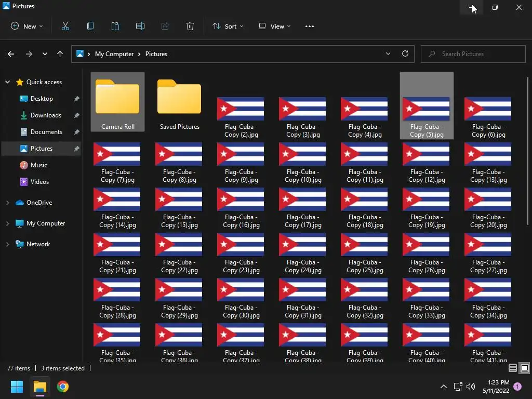Viewport: 532px width, 399px height.
Task: Click the Delete trash can icon
Action: (x=190, y=26)
